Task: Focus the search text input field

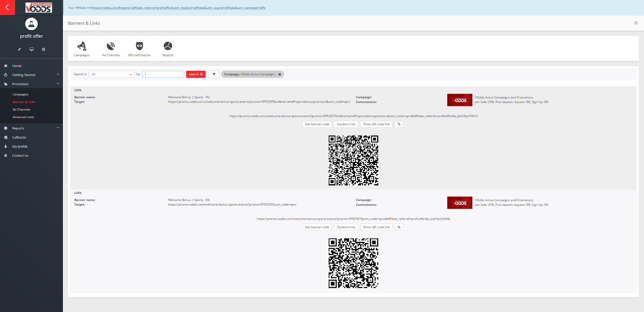Action: tap(163, 74)
